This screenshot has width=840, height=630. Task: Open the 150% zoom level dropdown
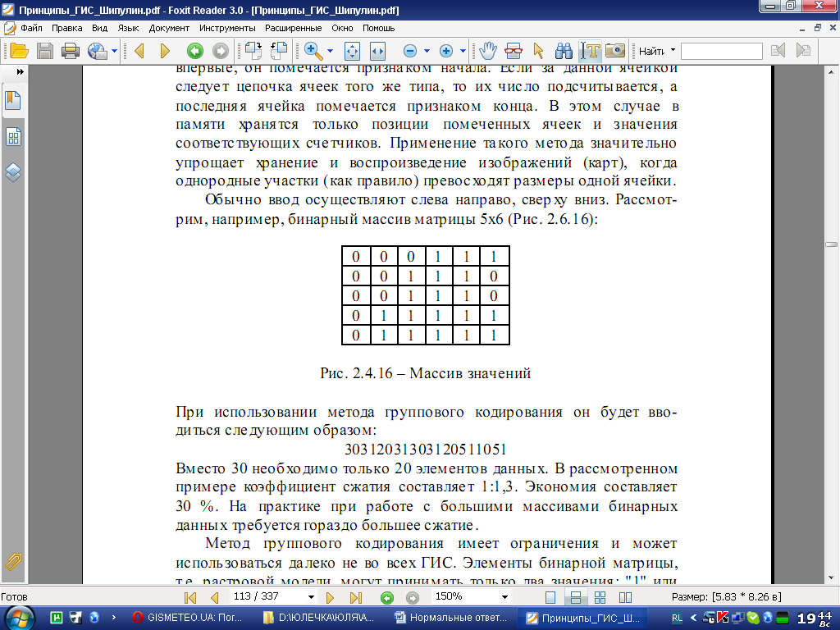click(504, 597)
